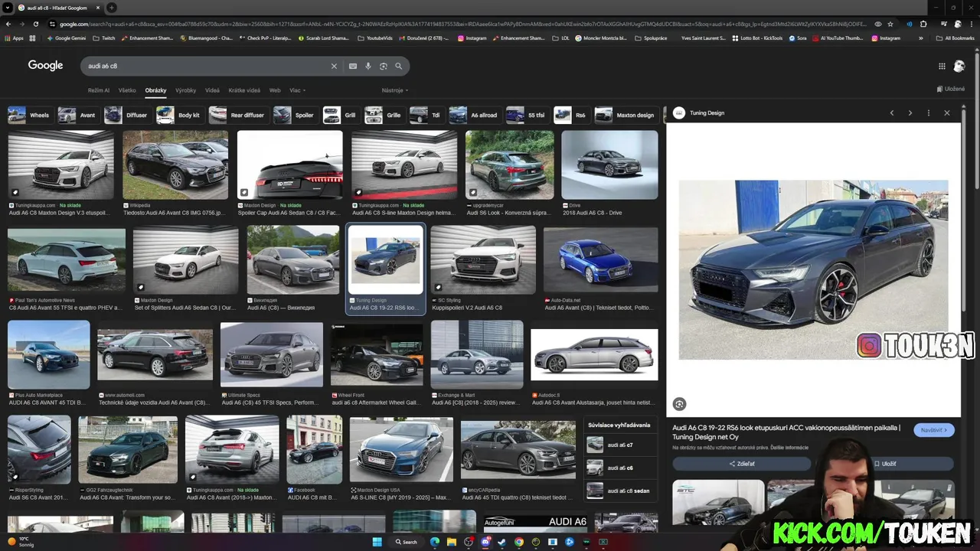Search by image using the Lens icon
The image size is (980, 551).
click(384, 67)
